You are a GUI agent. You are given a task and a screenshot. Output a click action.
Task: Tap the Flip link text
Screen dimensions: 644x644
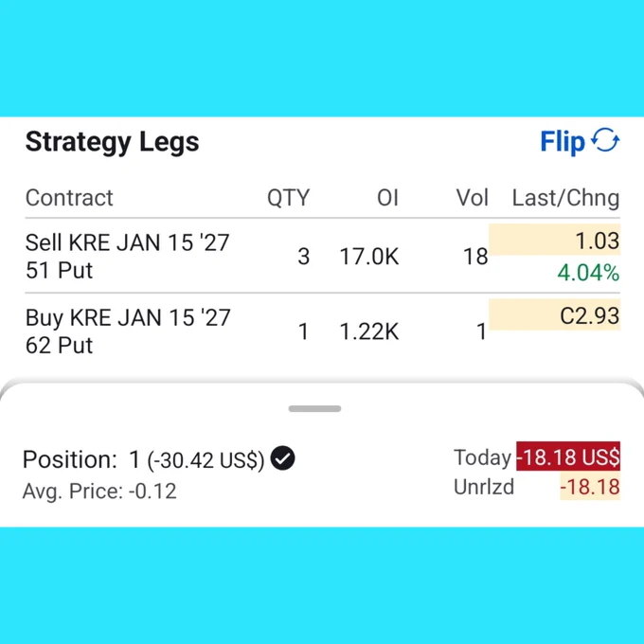[x=563, y=142]
